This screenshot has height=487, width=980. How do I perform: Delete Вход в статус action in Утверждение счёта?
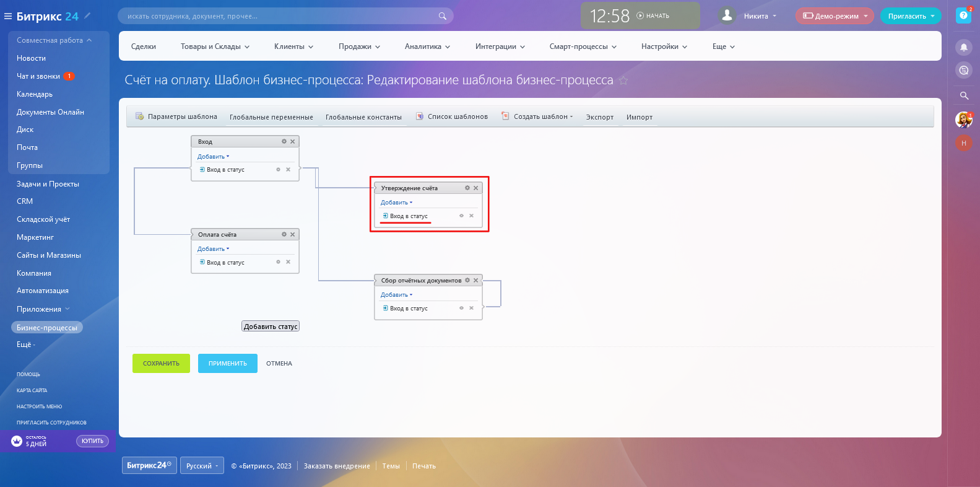click(471, 216)
